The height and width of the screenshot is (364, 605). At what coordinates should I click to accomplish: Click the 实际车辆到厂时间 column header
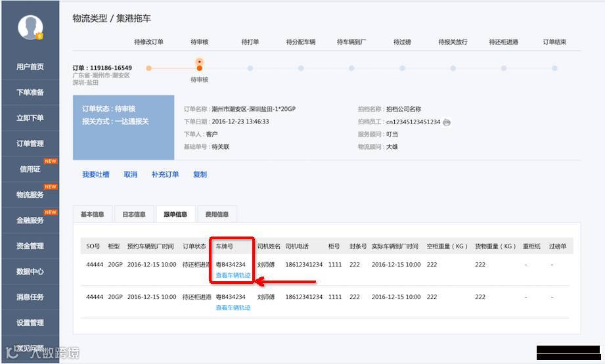coord(395,246)
